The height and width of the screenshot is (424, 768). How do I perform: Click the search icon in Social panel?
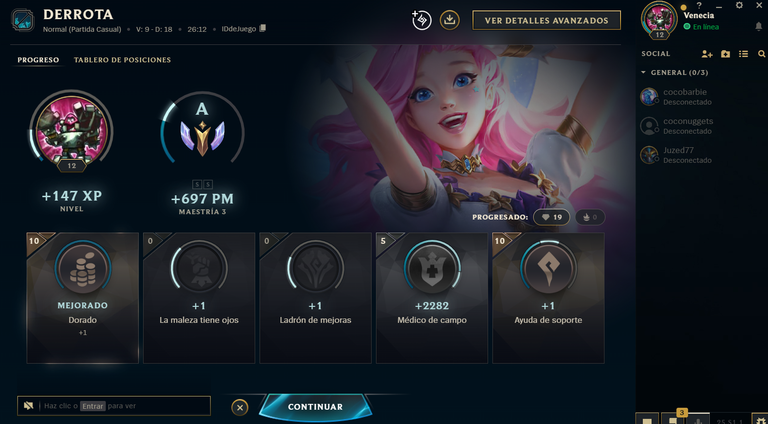(x=761, y=54)
